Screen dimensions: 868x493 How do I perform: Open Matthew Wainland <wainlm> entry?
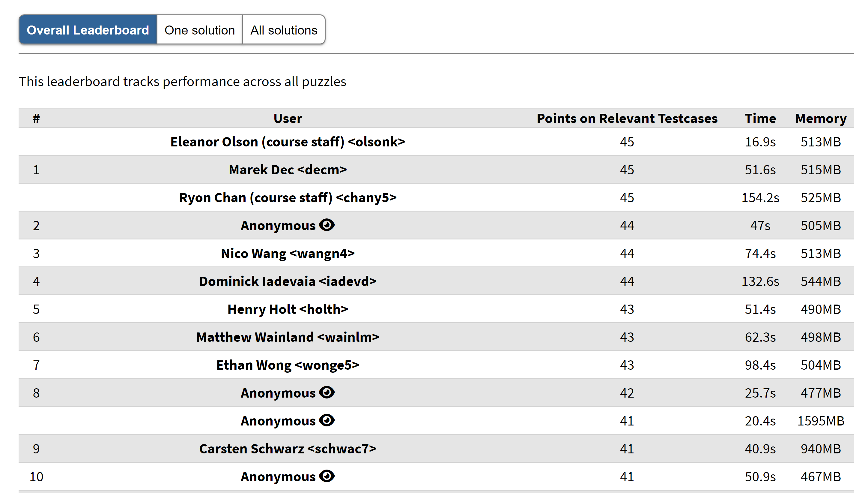point(288,337)
